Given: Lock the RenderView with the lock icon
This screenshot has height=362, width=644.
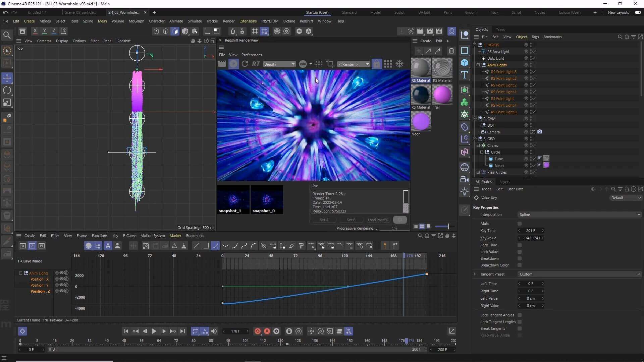Looking at the screenshot, I should (x=377, y=64).
